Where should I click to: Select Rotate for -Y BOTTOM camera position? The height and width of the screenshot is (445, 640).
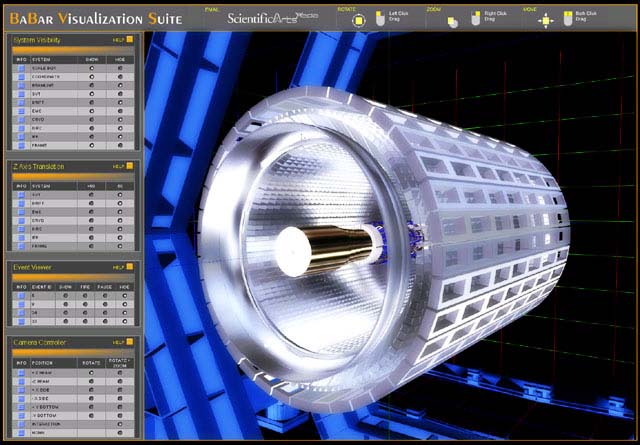pyautogui.click(x=91, y=416)
